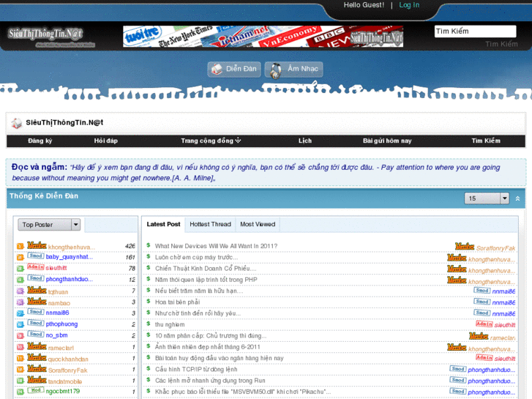
Task: Open top poster phongthanhduo... profile
Action: pyautogui.click(x=70, y=279)
